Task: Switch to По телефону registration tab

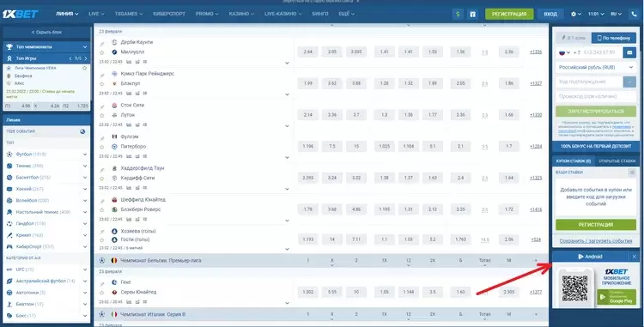Action: (614, 38)
